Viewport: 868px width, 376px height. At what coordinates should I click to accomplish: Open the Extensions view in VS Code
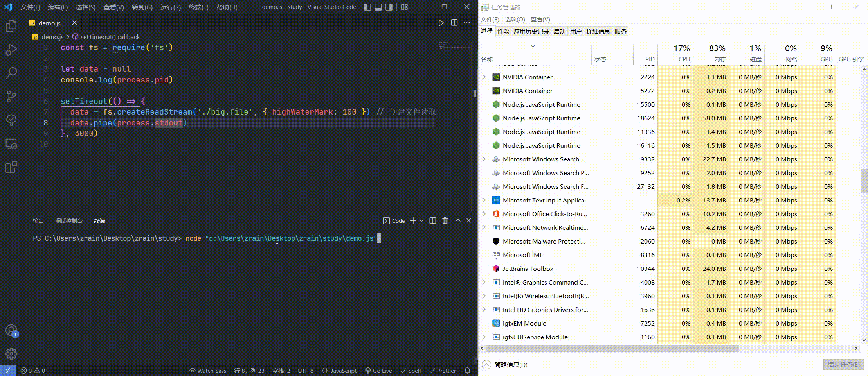coord(11,167)
